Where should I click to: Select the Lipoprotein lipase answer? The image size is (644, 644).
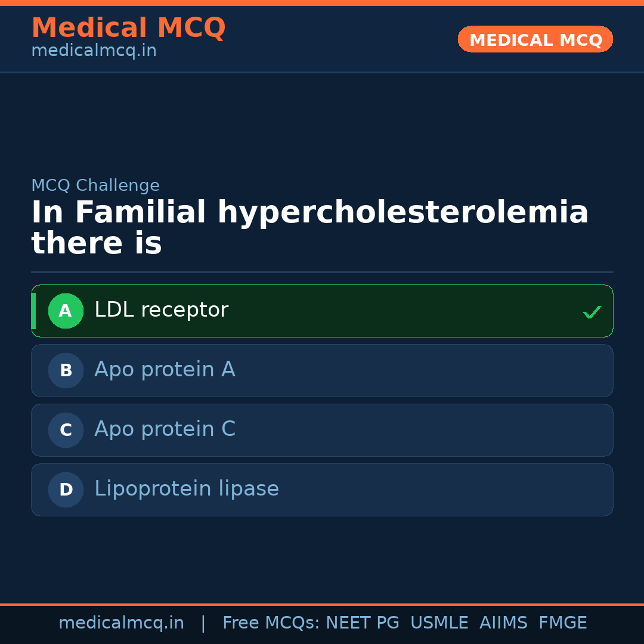(186, 489)
